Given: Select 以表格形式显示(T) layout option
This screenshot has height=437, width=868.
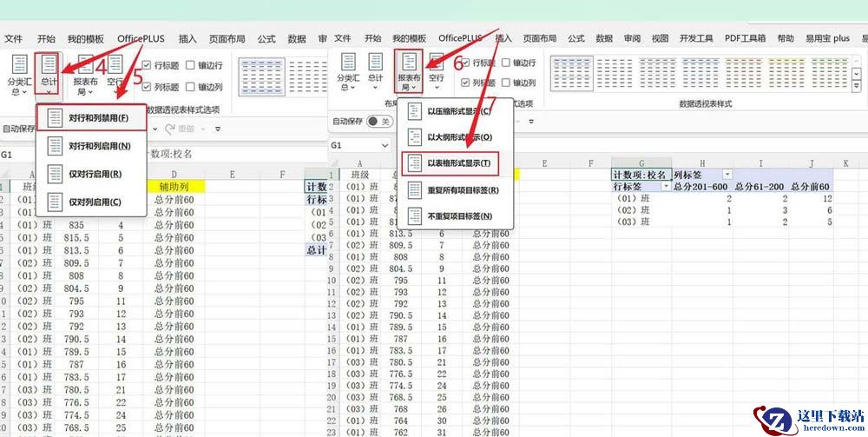Looking at the screenshot, I should pos(450,162).
